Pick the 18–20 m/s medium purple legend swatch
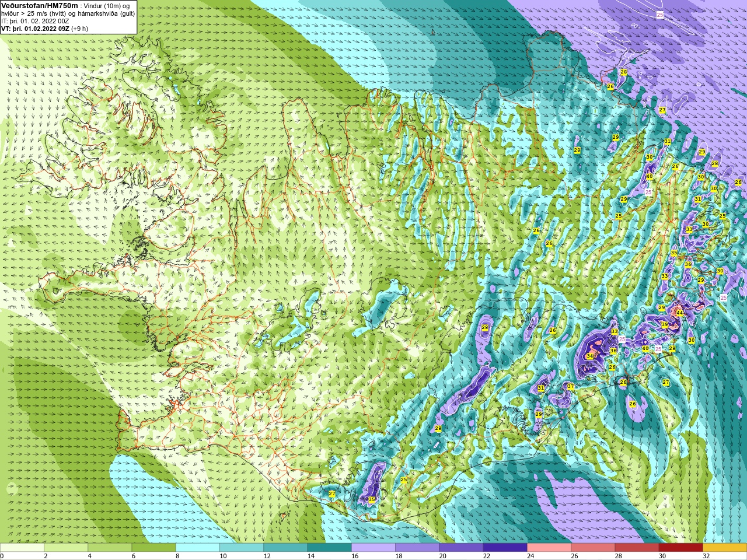Screen dimensions: 747x560 pos(417,548)
